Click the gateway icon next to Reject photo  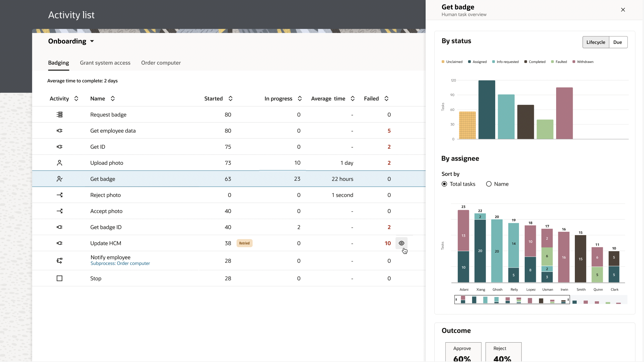click(59, 195)
